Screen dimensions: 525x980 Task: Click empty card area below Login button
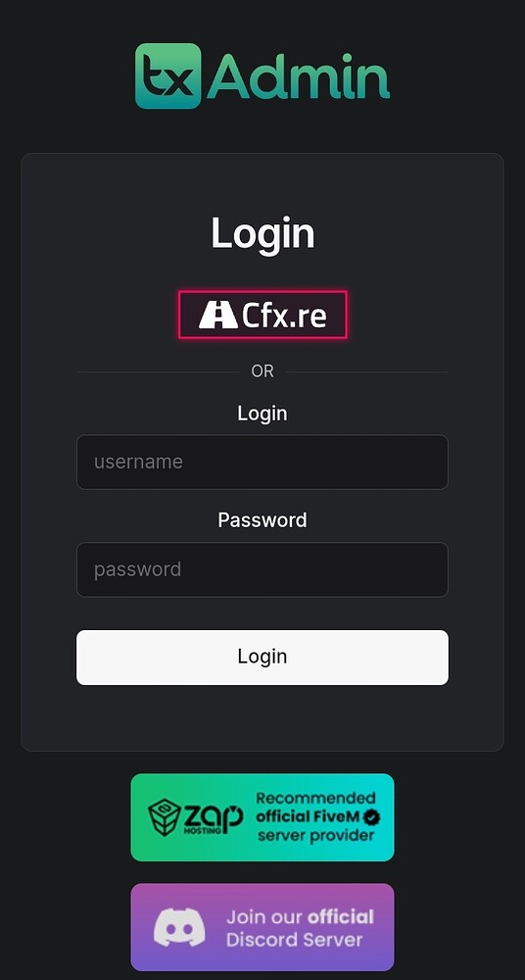click(262, 717)
